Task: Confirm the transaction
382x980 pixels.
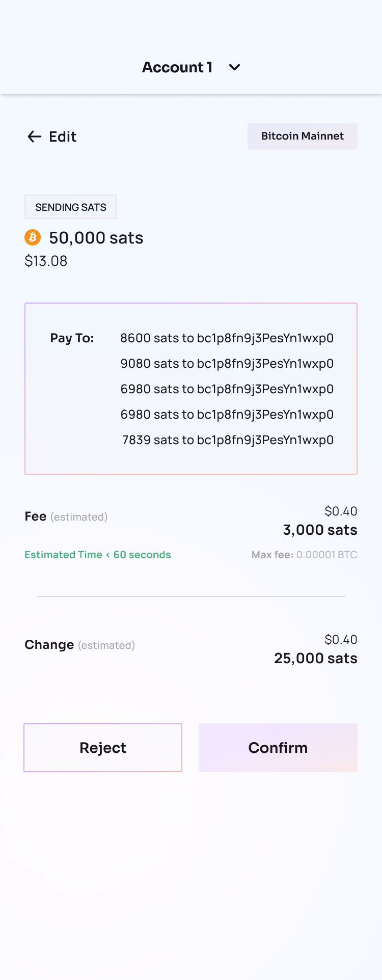Action: 278,748
